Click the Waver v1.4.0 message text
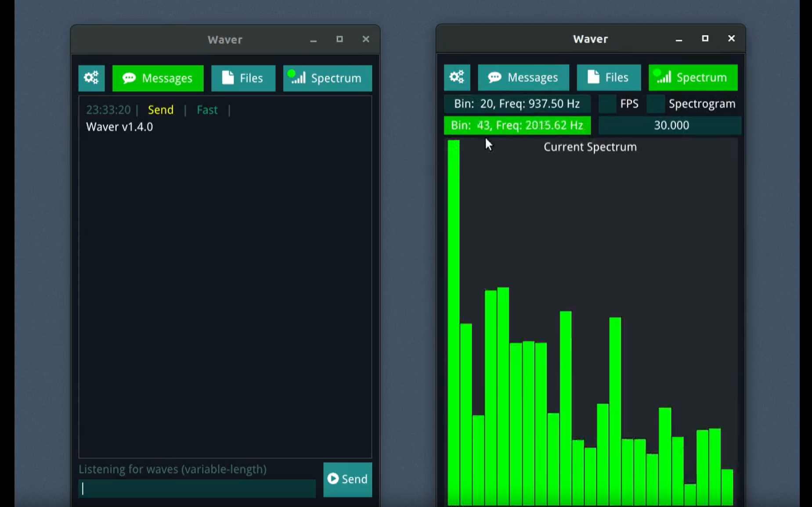 (119, 127)
